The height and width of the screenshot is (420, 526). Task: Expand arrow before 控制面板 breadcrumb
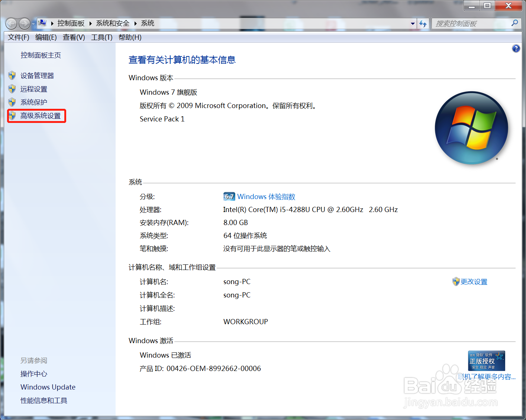(x=52, y=23)
